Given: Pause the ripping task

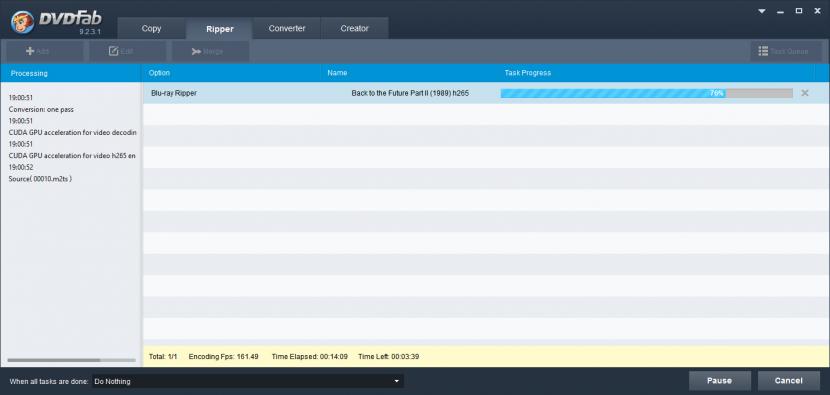Looking at the screenshot, I should pos(719,381).
